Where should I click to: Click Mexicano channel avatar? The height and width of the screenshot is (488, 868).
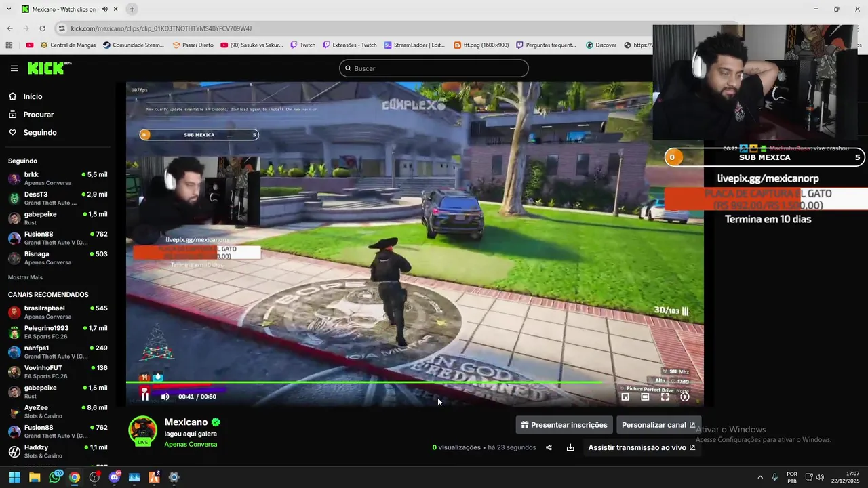point(143,430)
